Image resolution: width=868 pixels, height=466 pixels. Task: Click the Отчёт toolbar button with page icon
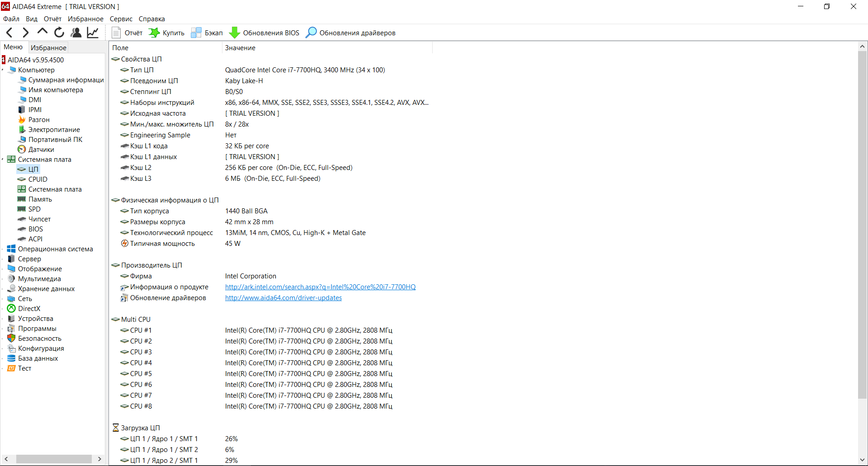(x=127, y=33)
